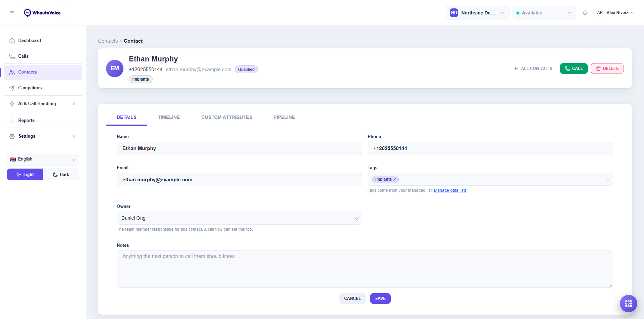Image resolution: width=644 pixels, height=319 pixels.
Task: Click the Campaigns paper plane icon
Action: [x=12, y=88]
